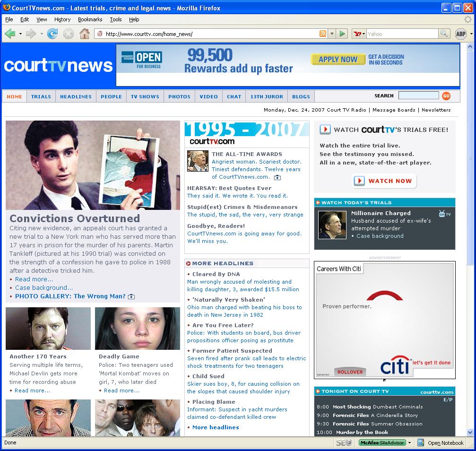Click the Open Notebook icon
The image size is (476, 451).
(420, 443)
